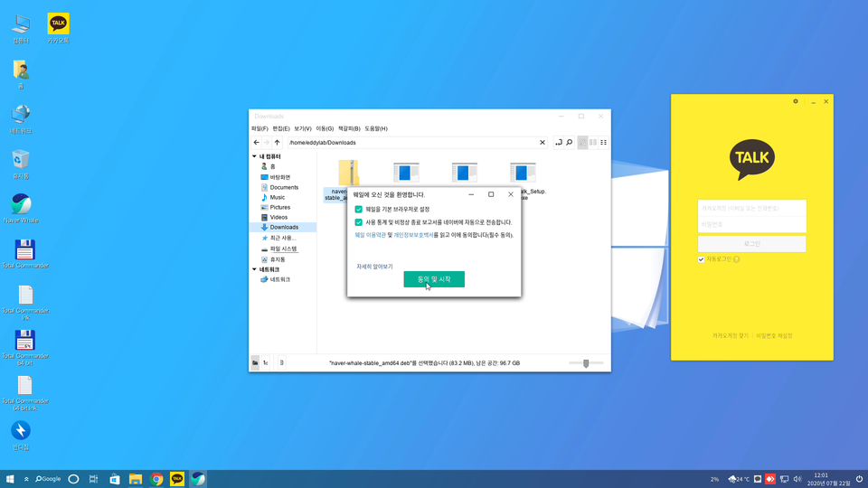Click the KakaoTalk account email input field
Viewport: 868px width, 488px height.
[751, 208]
